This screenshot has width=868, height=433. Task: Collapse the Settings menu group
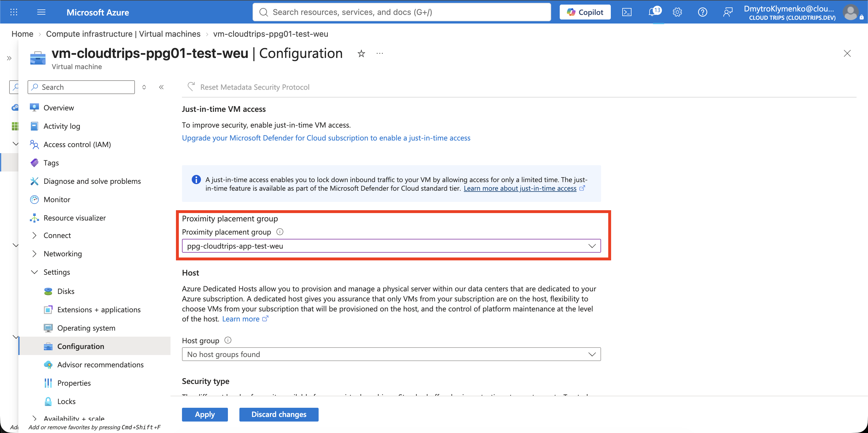pos(34,272)
